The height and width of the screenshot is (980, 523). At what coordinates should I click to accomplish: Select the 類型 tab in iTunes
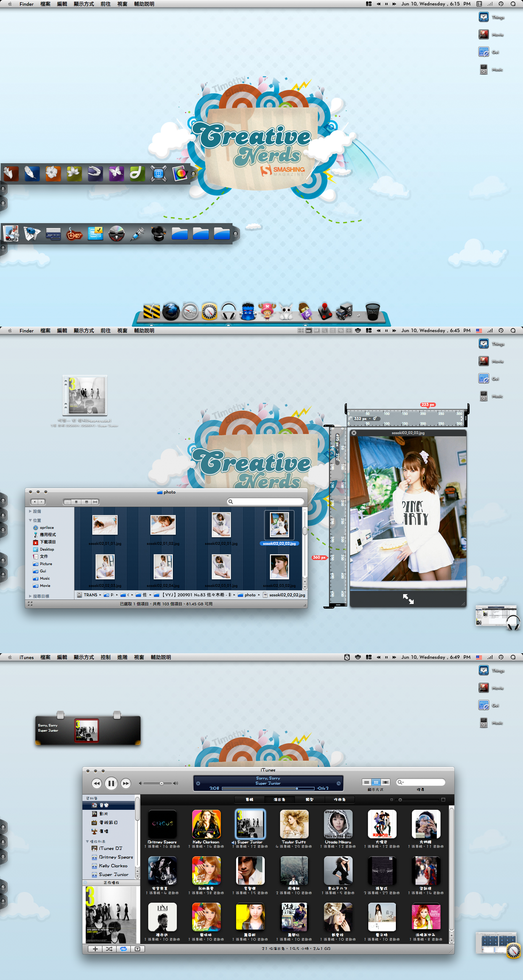point(309,800)
